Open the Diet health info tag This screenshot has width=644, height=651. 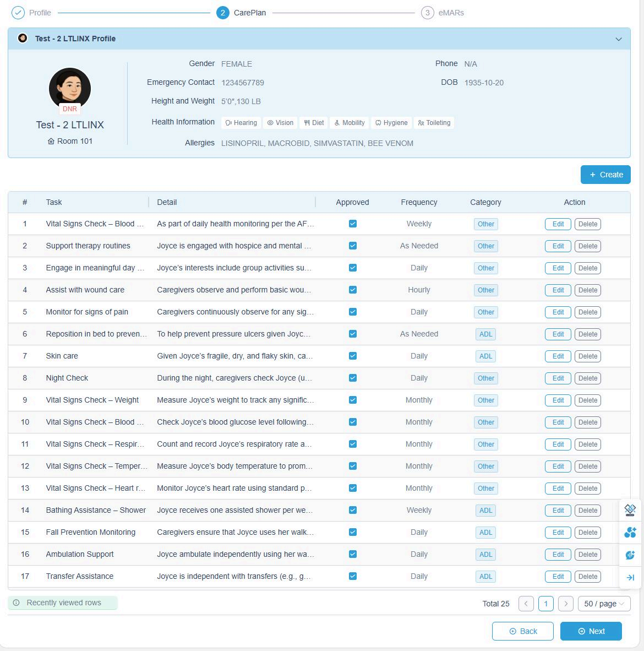[x=314, y=123]
